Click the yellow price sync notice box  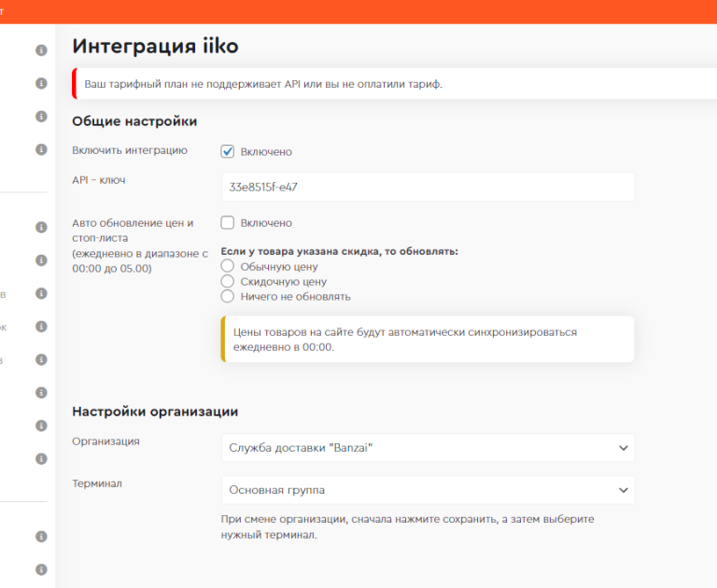coord(428,339)
